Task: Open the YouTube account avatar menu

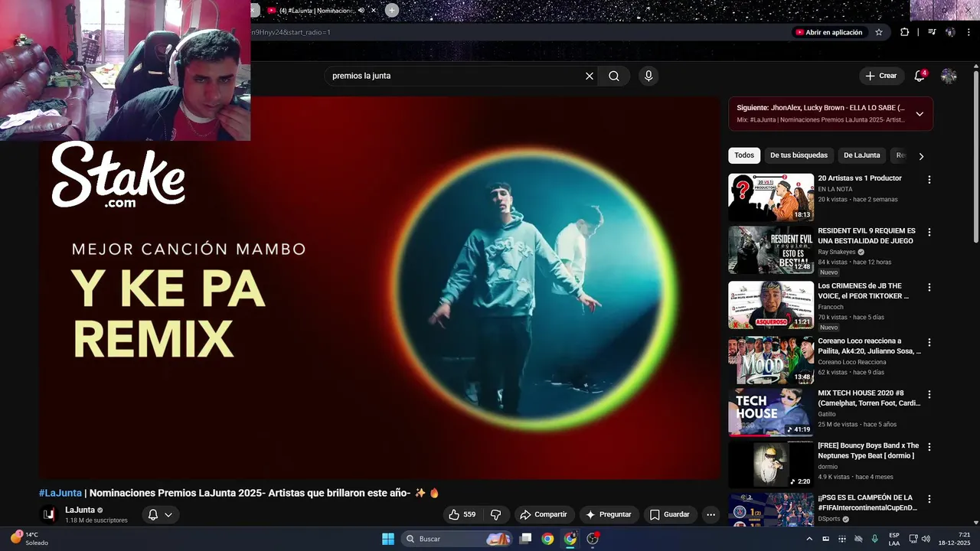Action: pyautogui.click(x=949, y=76)
